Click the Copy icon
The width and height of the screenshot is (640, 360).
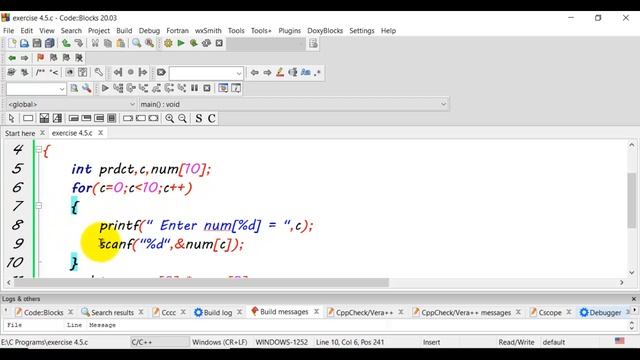(x=108, y=43)
